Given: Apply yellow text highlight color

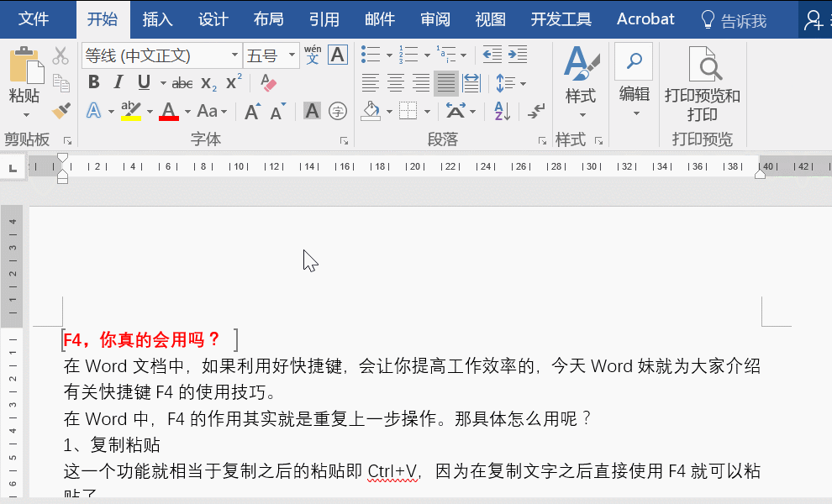Looking at the screenshot, I should click(x=130, y=111).
